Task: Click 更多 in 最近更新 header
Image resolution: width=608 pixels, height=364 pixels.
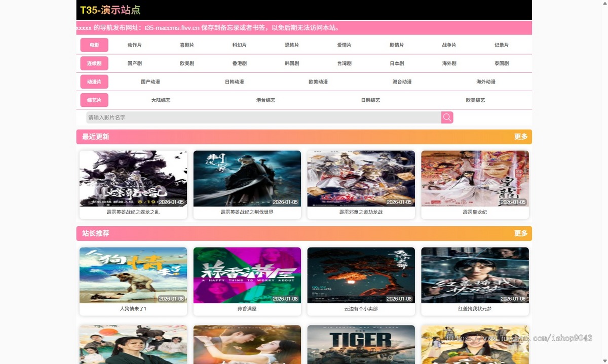Action: pyautogui.click(x=521, y=137)
